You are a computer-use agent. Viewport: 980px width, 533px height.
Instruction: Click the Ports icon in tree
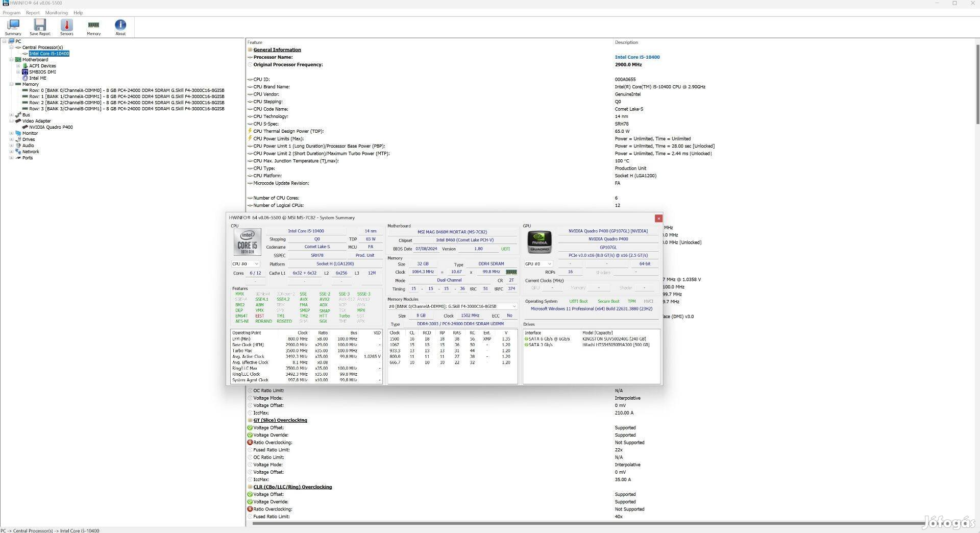tap(18, 158)
